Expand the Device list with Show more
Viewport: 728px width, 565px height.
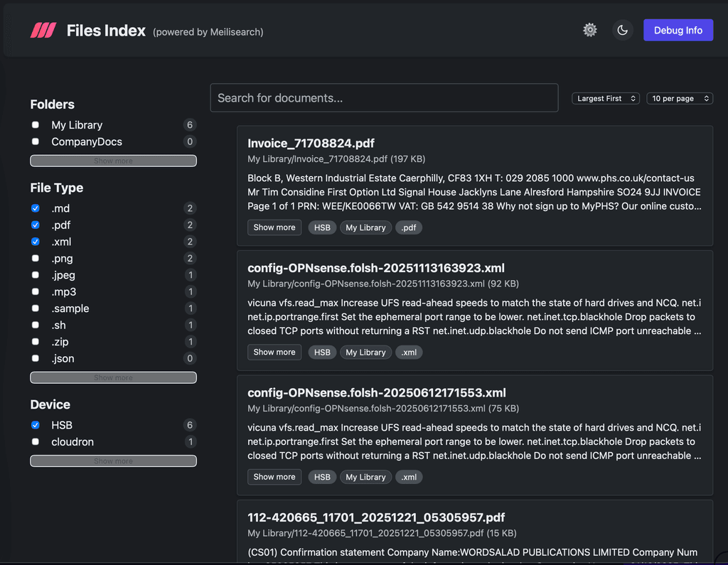113,461
